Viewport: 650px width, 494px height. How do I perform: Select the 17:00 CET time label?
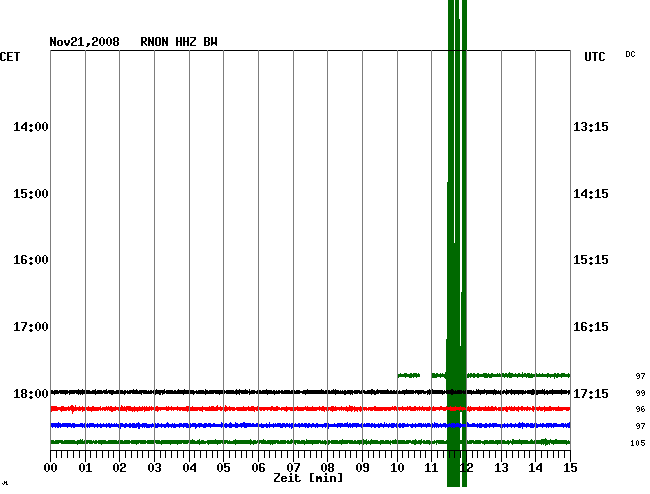pyautogui.click(x=31, y=327)
